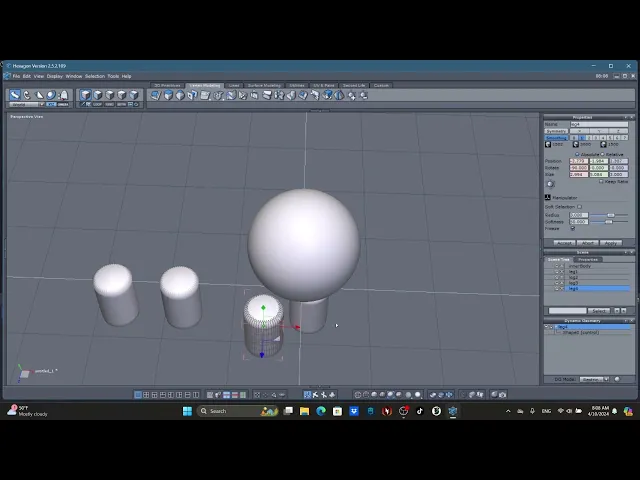The width and height of the screenshot is (640, 480).
Task: Click the Abort button
Action: pos(588,243)
